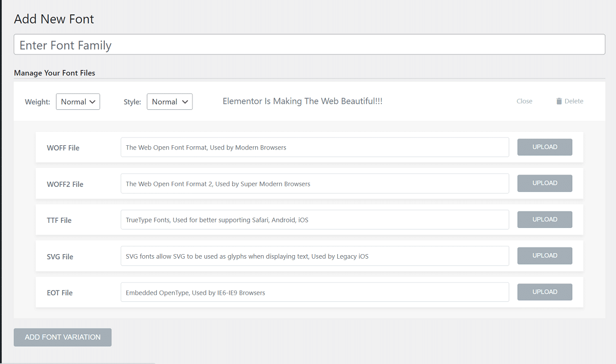Viewport: 616px width, 364px height.
Task: Select the "EOT File" row label
Action: click(x=60, y=293)
